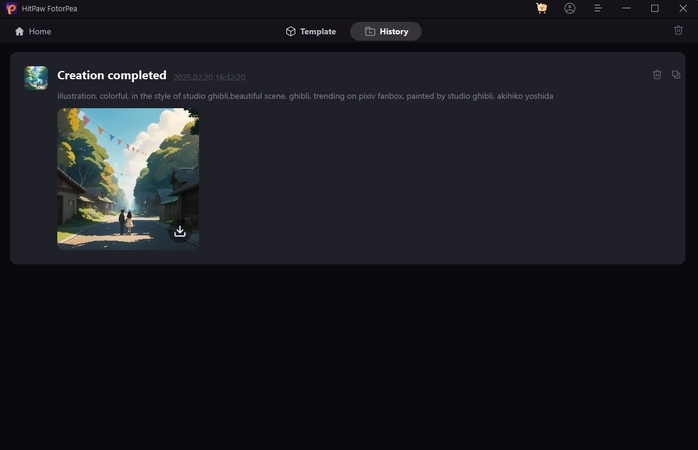
Task: Click the HitPaw FotorPea logo
Action: [x=11, y=8]
